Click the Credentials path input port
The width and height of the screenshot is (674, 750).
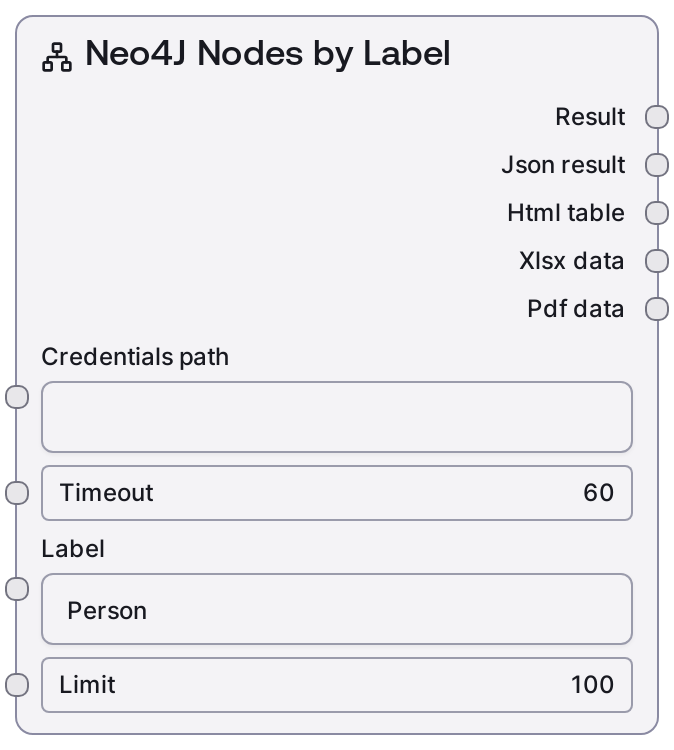18,397
